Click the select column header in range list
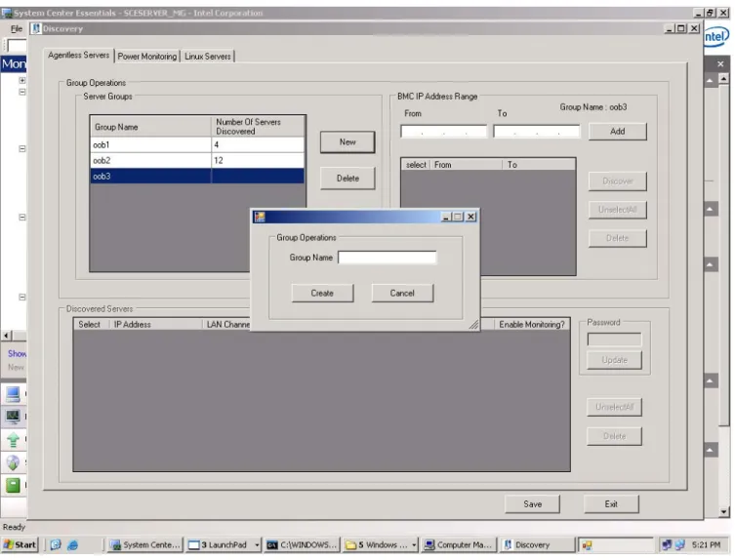 click(x=416, y=165)
